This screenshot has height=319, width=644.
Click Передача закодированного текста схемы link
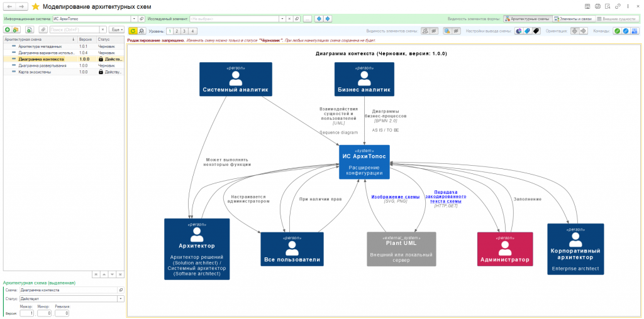[446, 197]
